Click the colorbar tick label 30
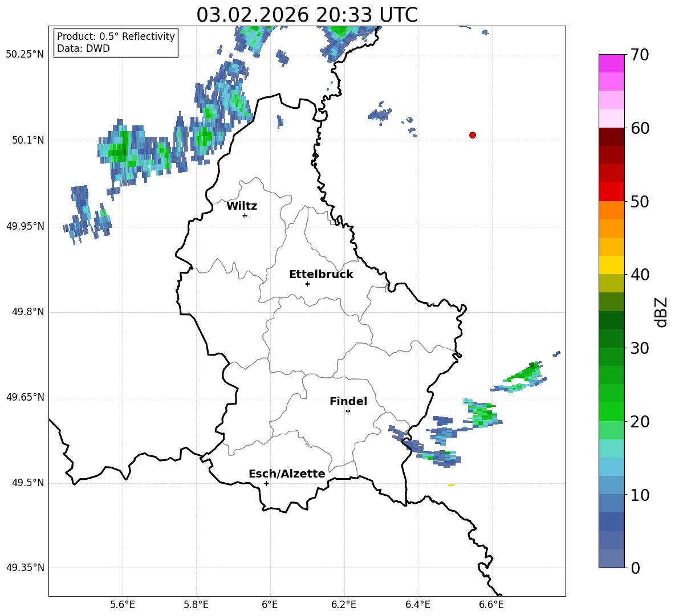 (x=640, y=348)
